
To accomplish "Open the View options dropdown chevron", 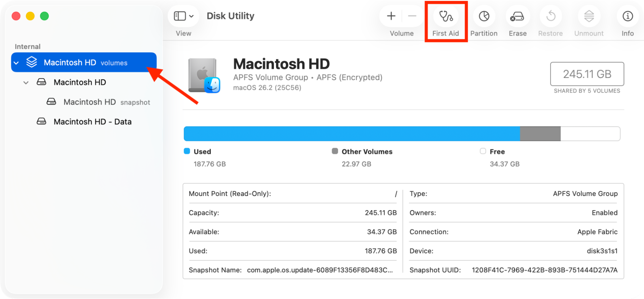I will (x=191, y=15).
